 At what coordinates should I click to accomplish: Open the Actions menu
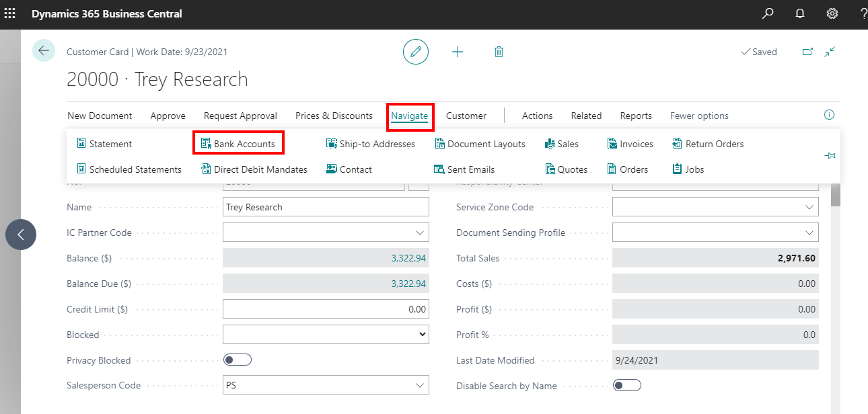pyautogui.click(x=537, y=116)
